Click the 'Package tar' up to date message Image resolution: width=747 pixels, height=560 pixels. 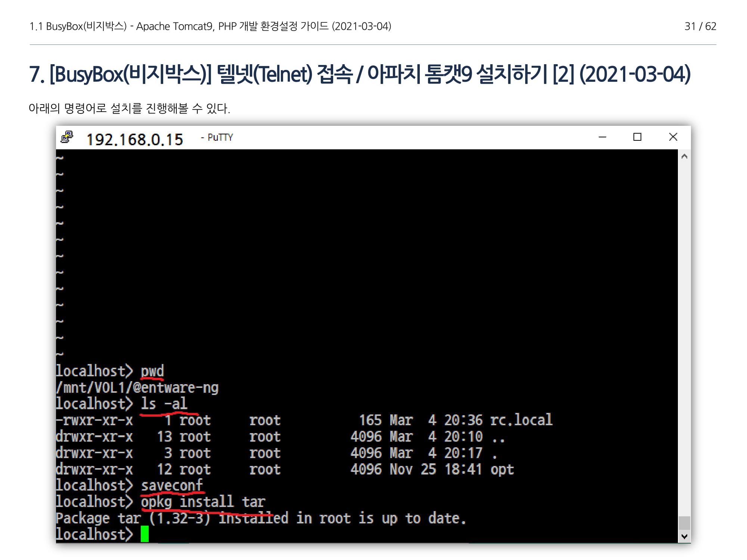261,518
